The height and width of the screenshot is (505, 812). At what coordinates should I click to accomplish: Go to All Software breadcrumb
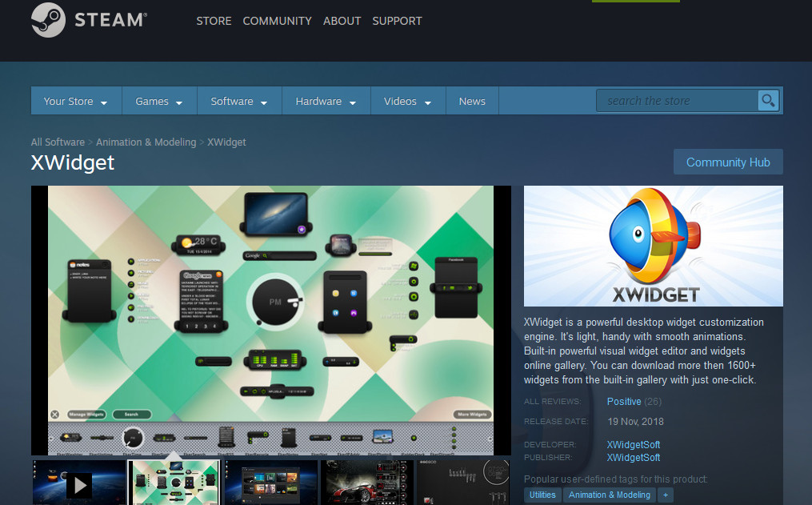(x=58, y=142)
